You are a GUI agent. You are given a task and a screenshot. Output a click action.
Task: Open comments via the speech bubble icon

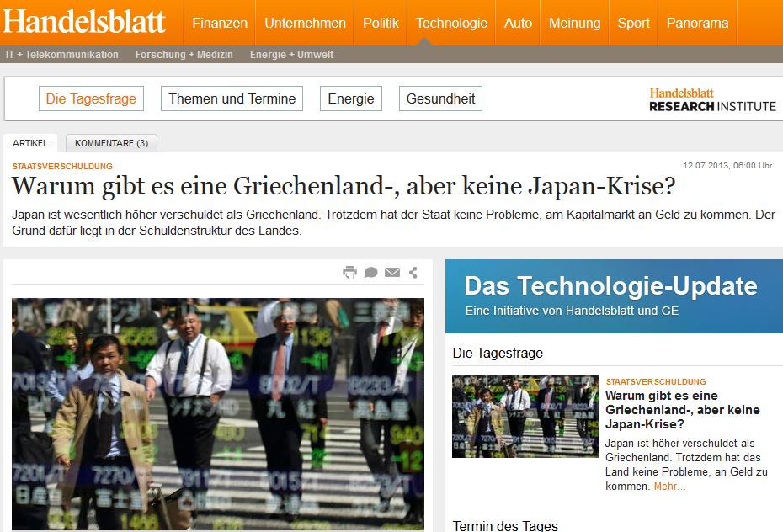pyautogui.click(x=370, y=272)
